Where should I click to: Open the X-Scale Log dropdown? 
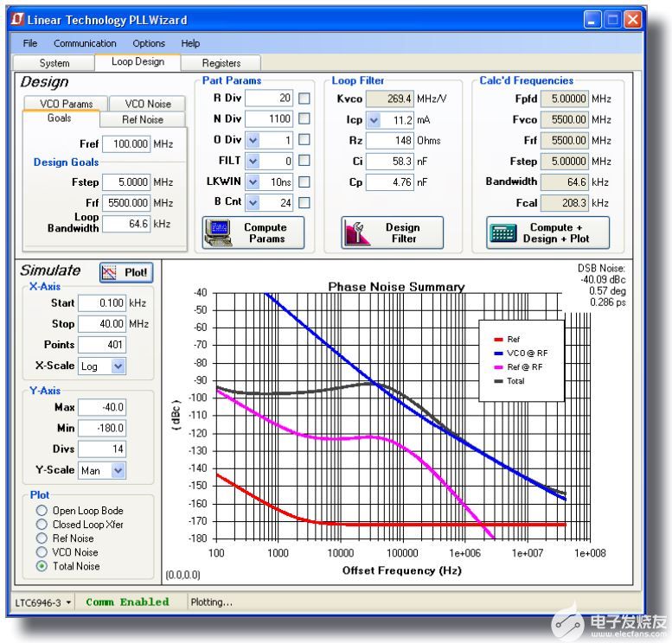(x=118, y=366)
